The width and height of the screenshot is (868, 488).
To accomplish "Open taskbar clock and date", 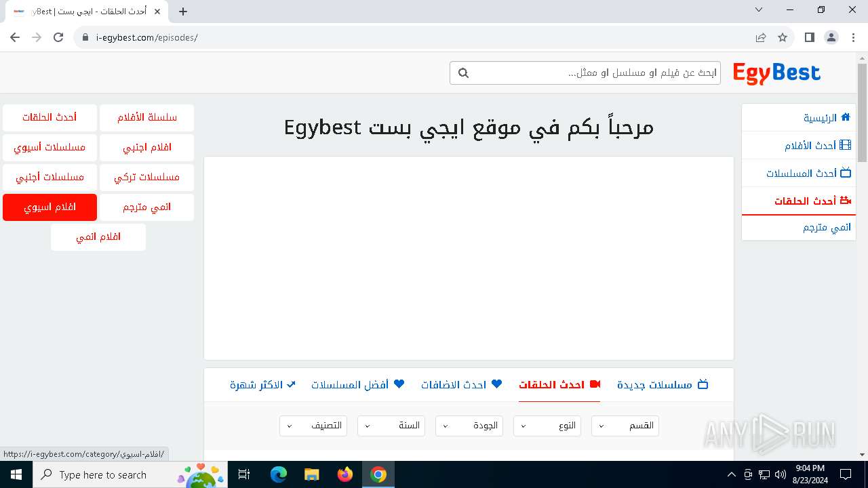I will (x=810, y=474).
